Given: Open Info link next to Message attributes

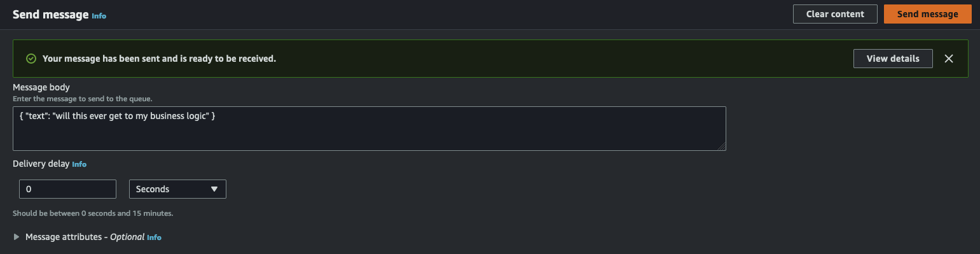Looking at the screenshot, I should click(x=154, y=237).
